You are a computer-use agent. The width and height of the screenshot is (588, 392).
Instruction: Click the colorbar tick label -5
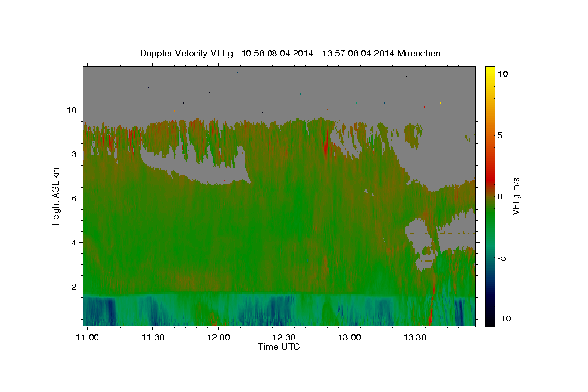coord(502,258)
